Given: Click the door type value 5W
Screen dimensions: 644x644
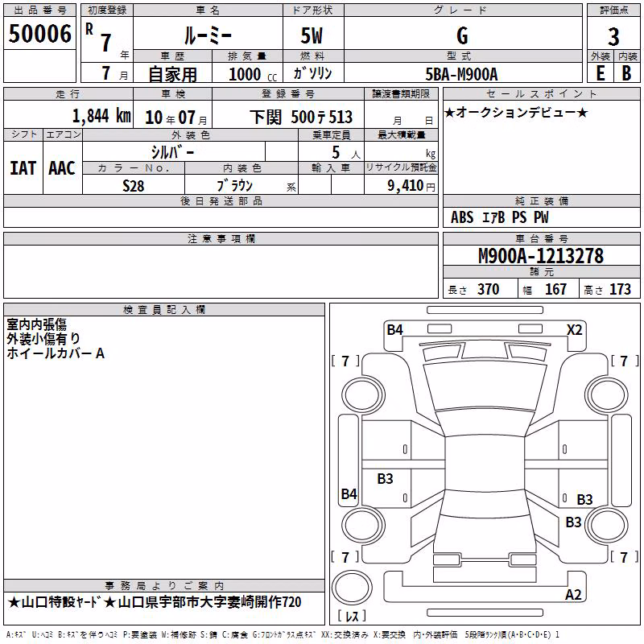Looking at the screenshot, I should coord(312,35).
